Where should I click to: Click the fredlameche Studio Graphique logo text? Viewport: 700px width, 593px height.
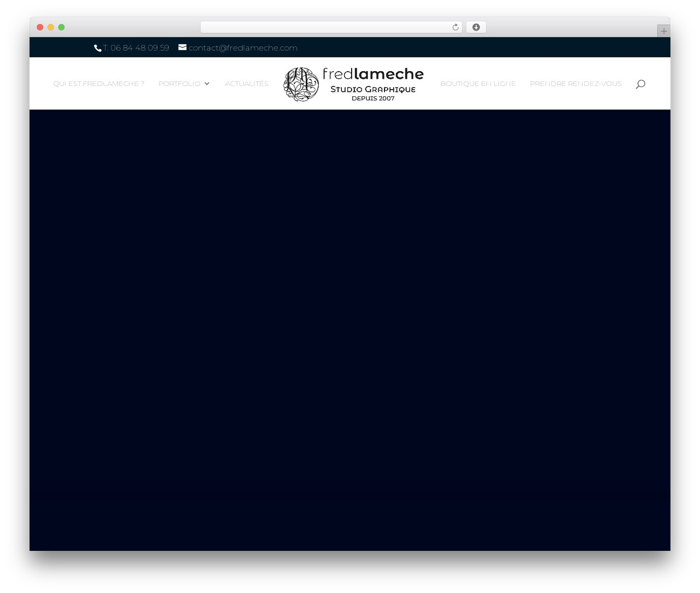coord(373,84)
